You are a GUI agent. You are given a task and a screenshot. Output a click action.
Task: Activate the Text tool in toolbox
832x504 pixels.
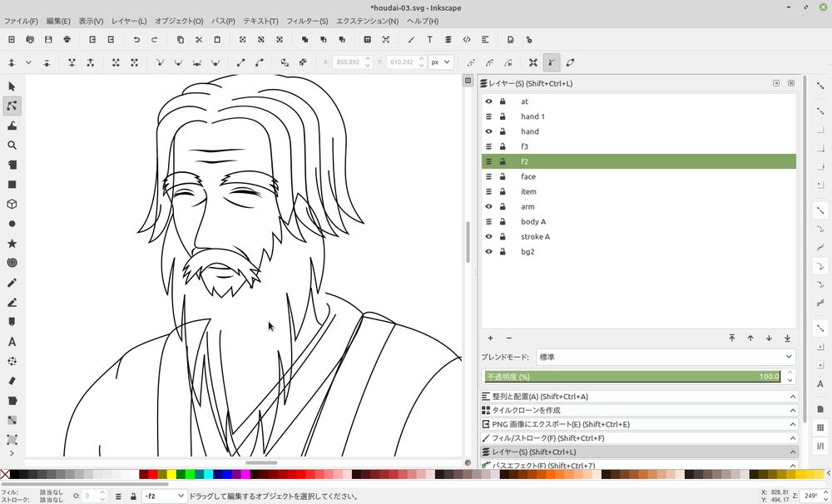click(x=12, y=342)
